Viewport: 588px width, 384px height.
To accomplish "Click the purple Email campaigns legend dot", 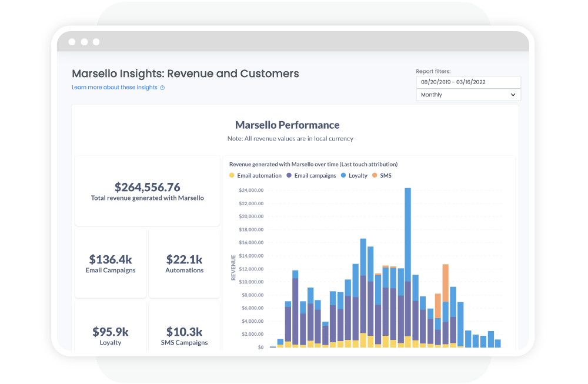I will 289,175.
